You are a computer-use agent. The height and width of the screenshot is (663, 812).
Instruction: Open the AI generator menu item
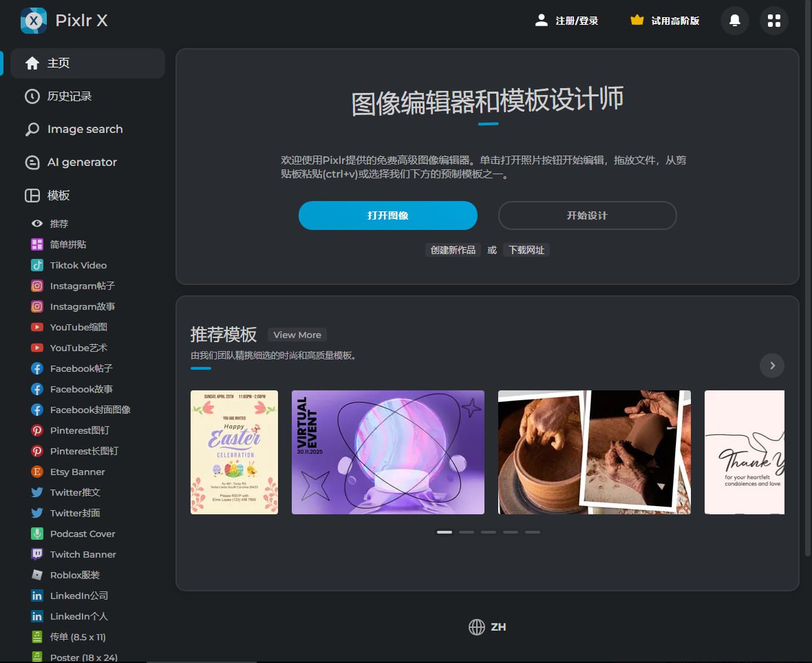click(x=81, y=162)
